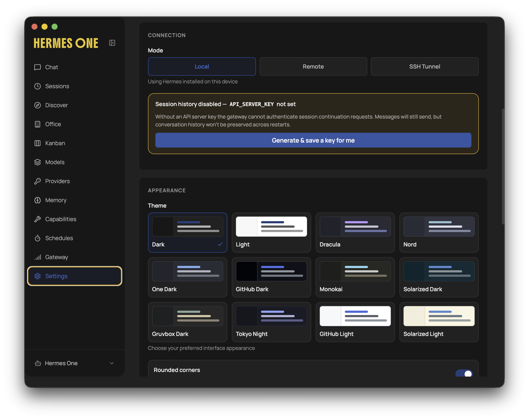Select the Light theme card
Image resolution: width=529 pixels, height=420 pixels.
(x=271, y=232)
